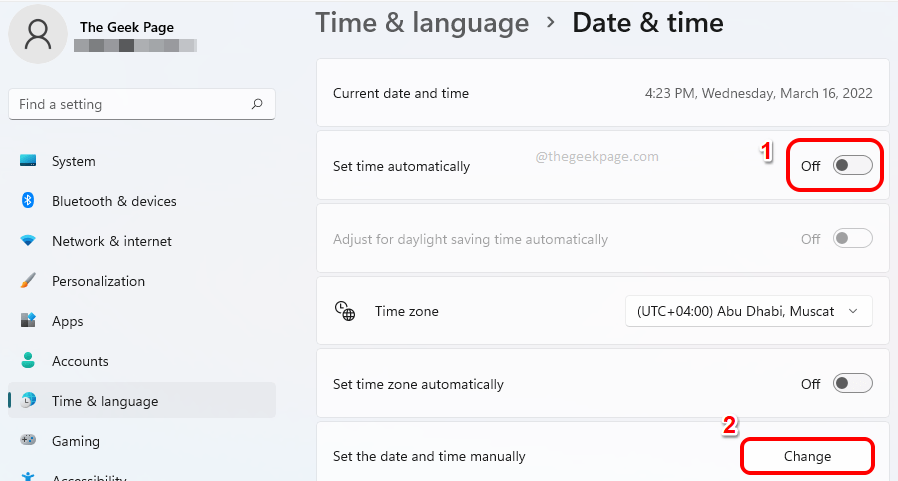Viewport: 898px width, 481px height.
Task: Click the Apps icon in sidebar
Action: tap(28, 321)
